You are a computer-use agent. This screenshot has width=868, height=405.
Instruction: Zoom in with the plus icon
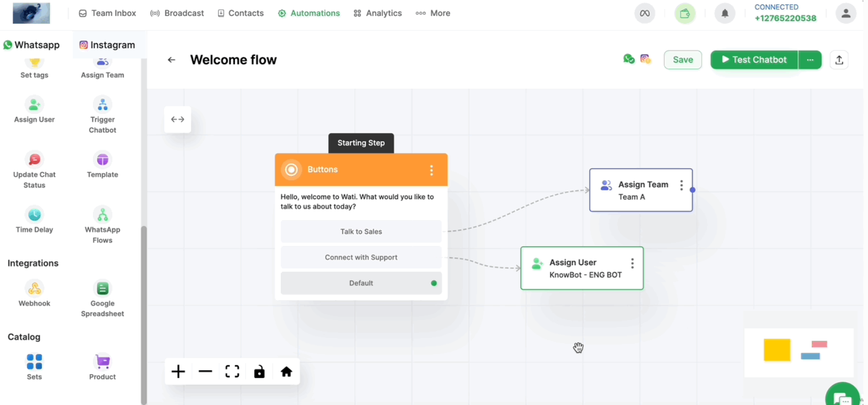(178, 372)
